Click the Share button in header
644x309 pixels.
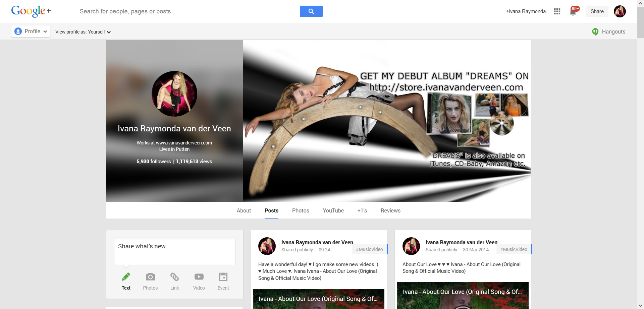(597, 11)
